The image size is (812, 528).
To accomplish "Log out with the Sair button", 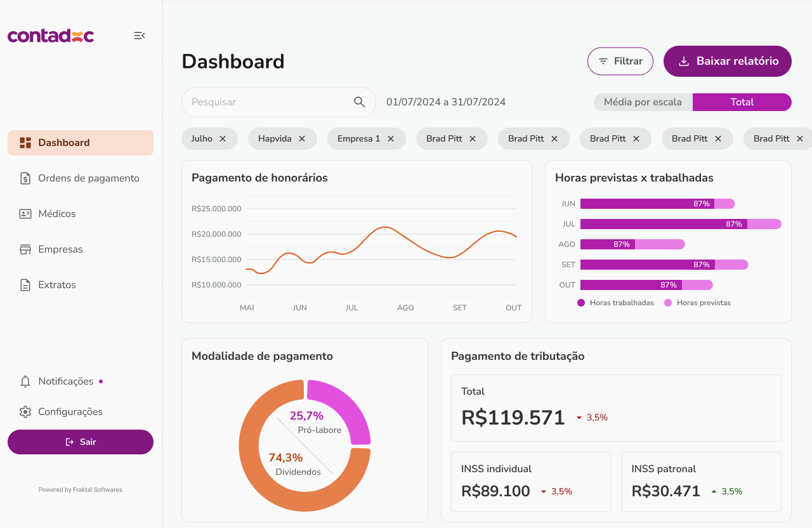I will click(81, 442).
